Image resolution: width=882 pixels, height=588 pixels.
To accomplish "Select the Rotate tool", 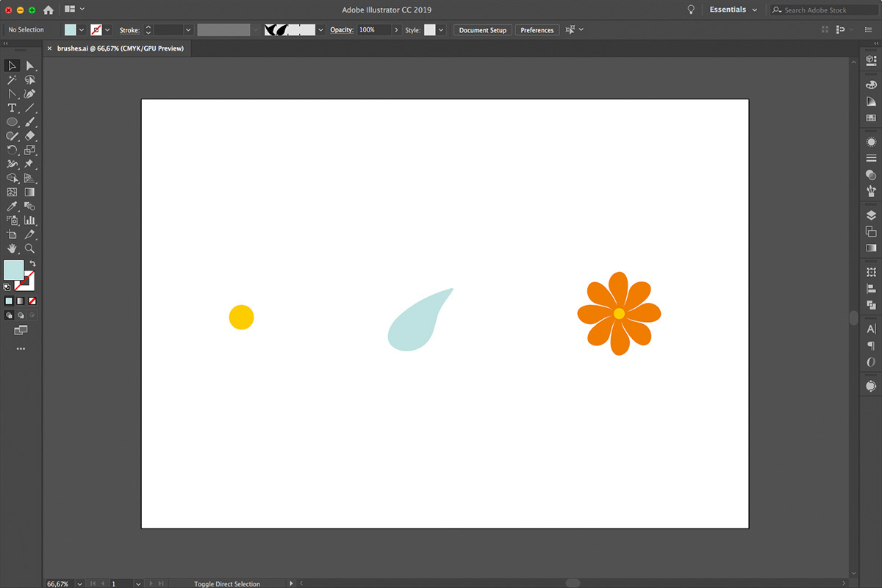I will click(x=12, y=150).
